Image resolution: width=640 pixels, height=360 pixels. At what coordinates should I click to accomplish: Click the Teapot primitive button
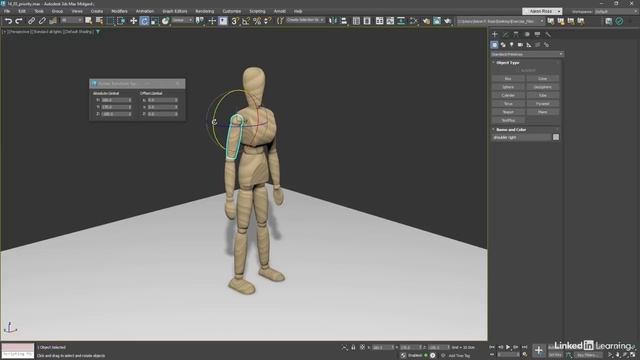(x=508, y=112)
